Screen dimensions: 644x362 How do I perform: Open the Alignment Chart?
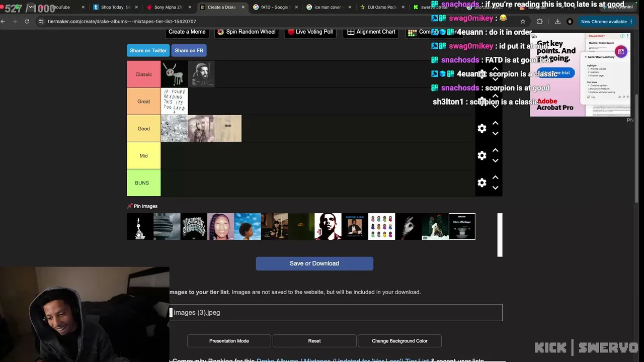pos(371,32)
